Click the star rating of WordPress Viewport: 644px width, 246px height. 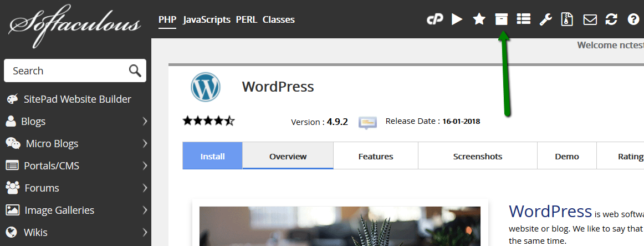[x=208, y=121]
